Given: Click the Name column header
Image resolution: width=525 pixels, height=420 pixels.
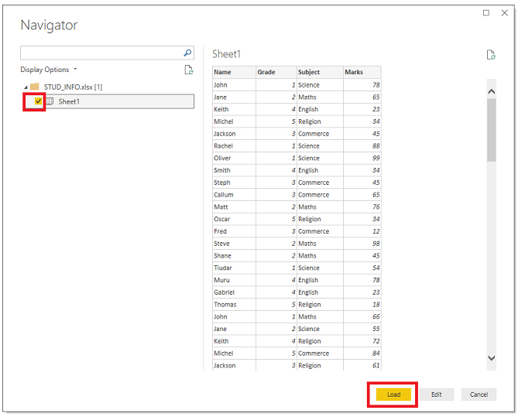Looking at the screenshot, I should pyautogui.click(x=234, y=72).
